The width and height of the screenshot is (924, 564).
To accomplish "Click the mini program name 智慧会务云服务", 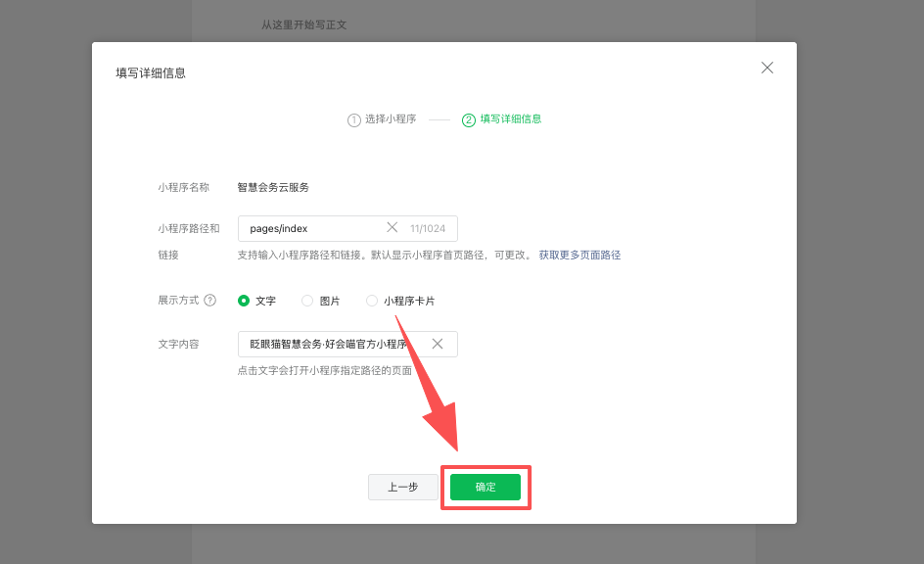I will [x=273, y=187].
